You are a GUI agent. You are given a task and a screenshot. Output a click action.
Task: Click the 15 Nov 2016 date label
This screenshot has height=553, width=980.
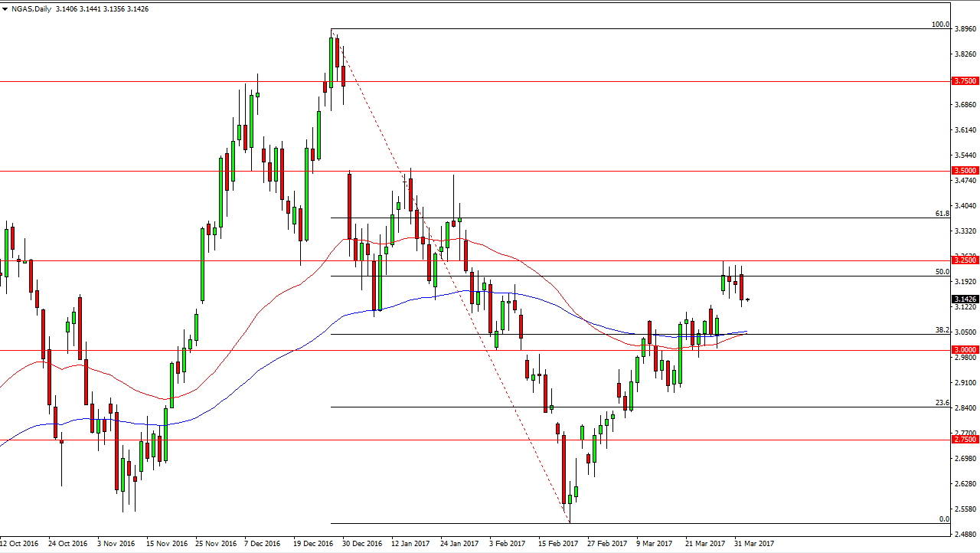coord(167,544)
